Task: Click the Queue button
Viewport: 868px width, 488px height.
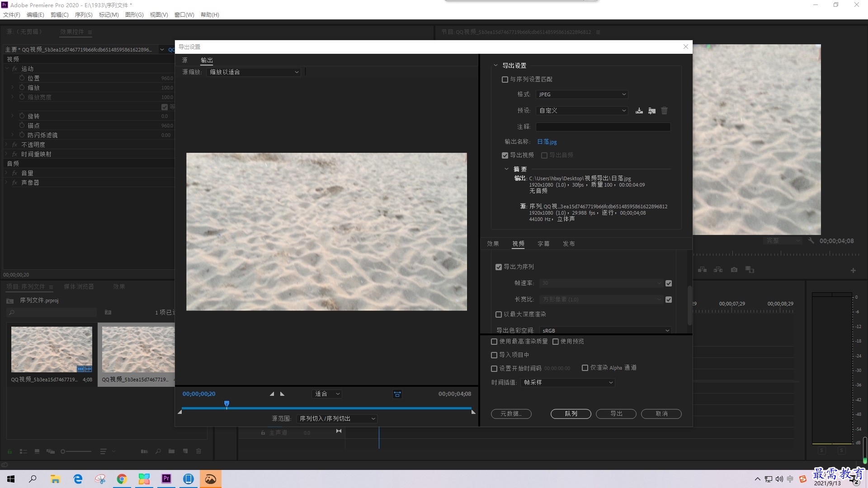Action: tap(571, 414)
